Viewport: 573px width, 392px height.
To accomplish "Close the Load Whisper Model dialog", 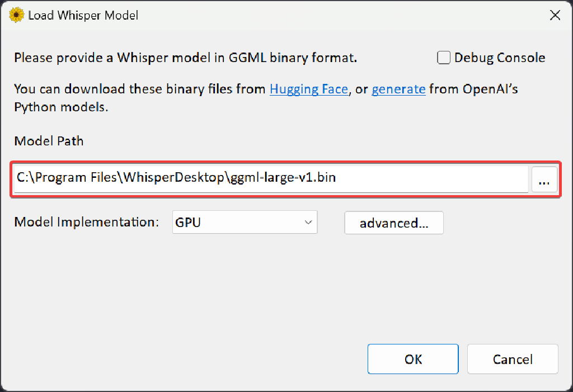I will pyautogui.click(x=555, y=15).
